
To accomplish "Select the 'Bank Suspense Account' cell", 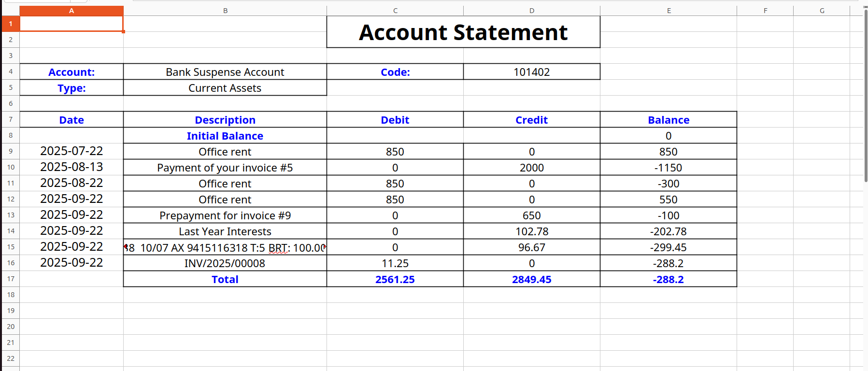I will pos(225,71).
